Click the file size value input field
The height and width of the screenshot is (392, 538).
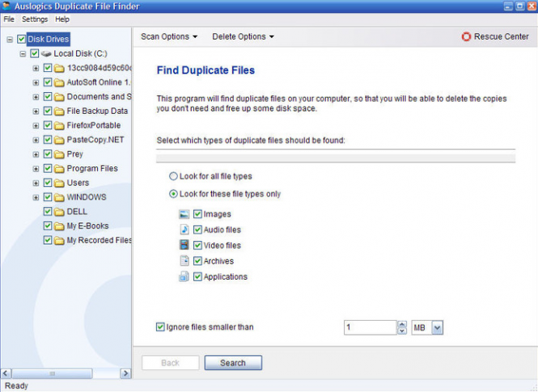tap(369, 327)
